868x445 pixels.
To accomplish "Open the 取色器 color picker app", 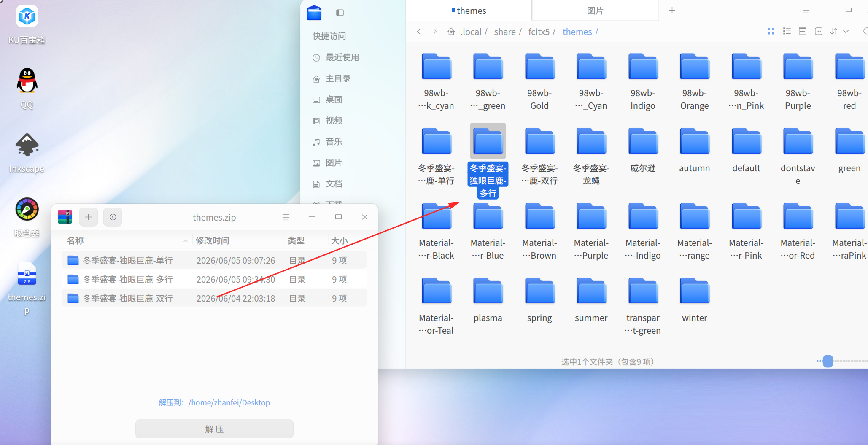I will [x=27, y=216].
